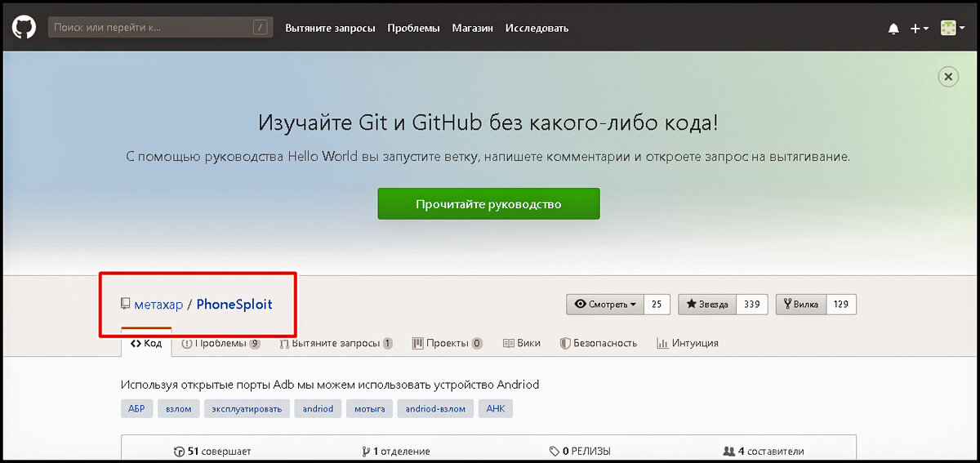
Task: Select the 'Код' tab
Action: 146,344
